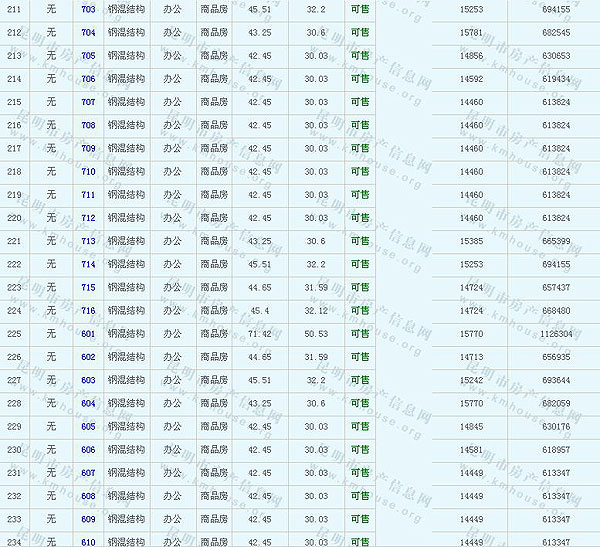Image resolution: width=600 pixels, height=547 pixels.
Task: Click row number 230 cell
Action: point(14,450)
